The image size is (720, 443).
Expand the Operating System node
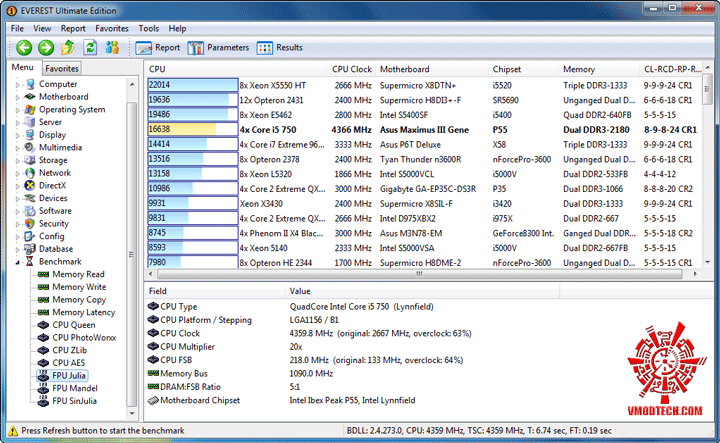[x=17, y=110]
